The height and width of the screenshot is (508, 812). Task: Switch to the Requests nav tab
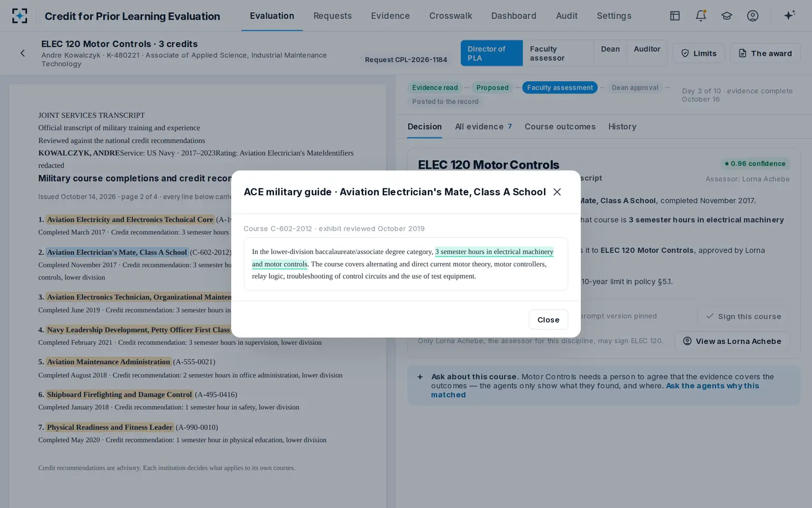[x=333, y=16]
